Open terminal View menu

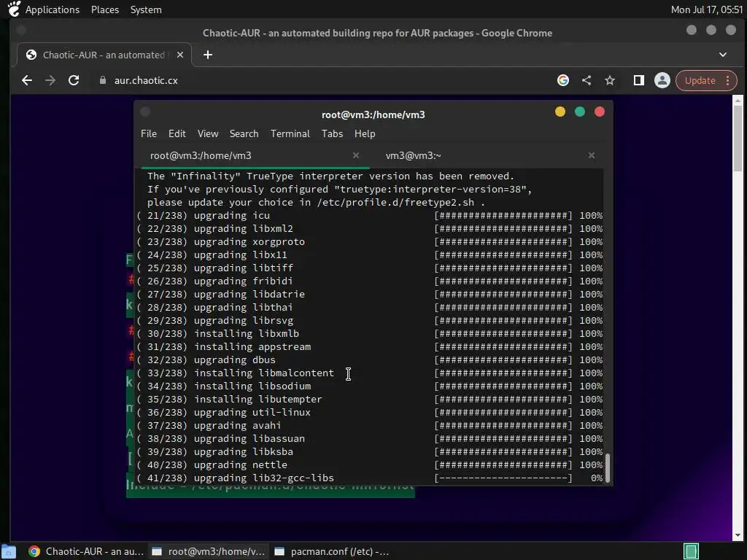(208, 134)
